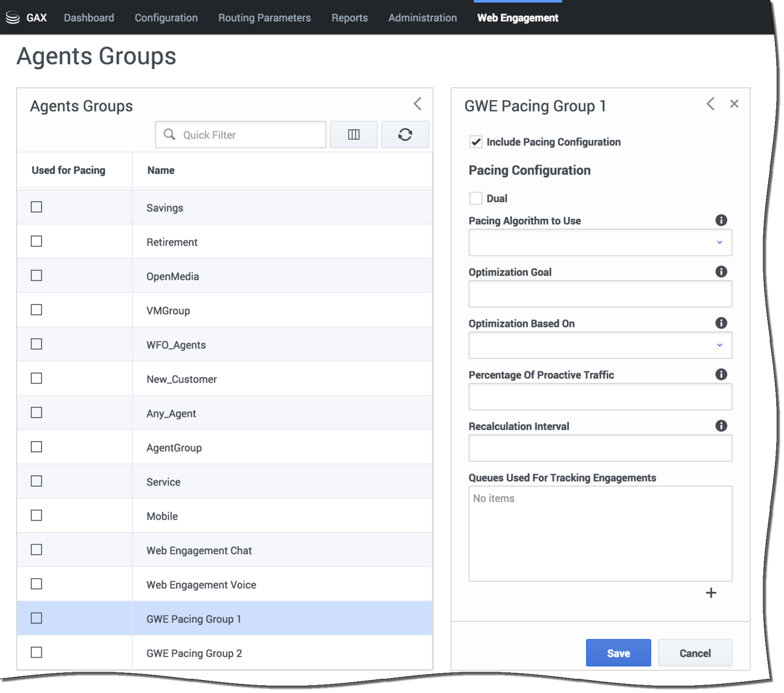The height and width of the screenshot is (693, 784).
Task: Open the Web Engagement menu
Action: click(x=518, y=18)
